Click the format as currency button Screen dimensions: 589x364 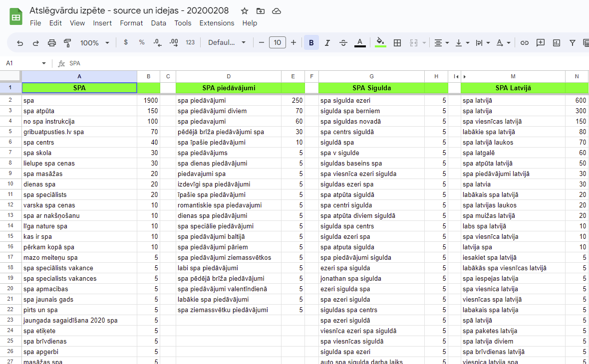coord(126,43)
